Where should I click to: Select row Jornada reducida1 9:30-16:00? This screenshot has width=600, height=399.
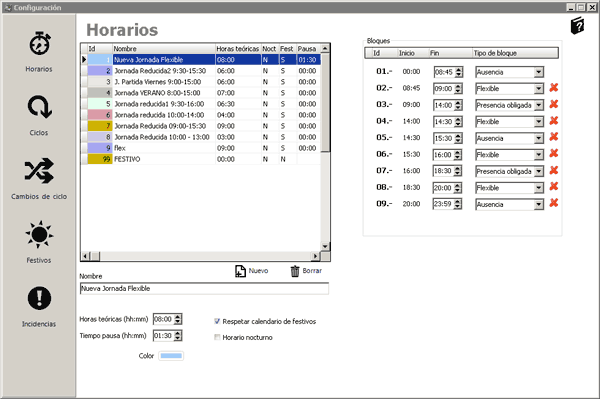[x=201, y=104]
